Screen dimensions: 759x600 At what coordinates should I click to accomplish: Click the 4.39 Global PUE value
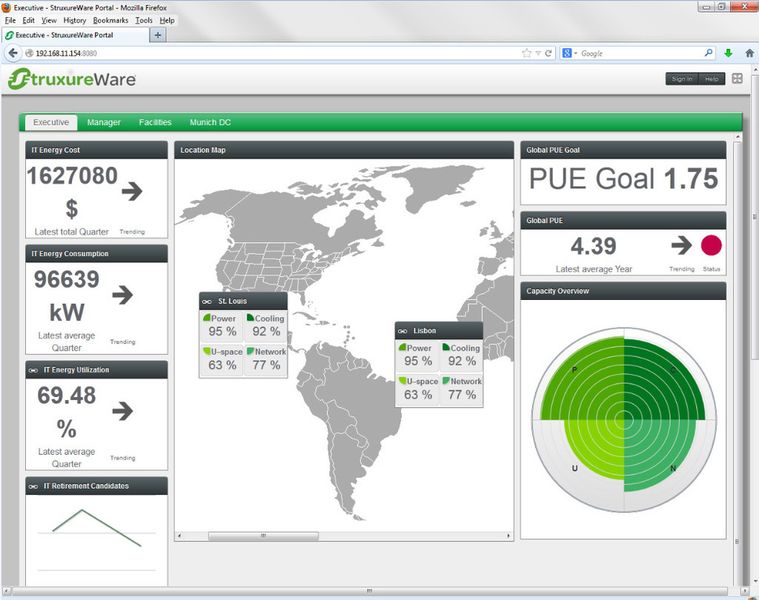[x=593, y=246]
